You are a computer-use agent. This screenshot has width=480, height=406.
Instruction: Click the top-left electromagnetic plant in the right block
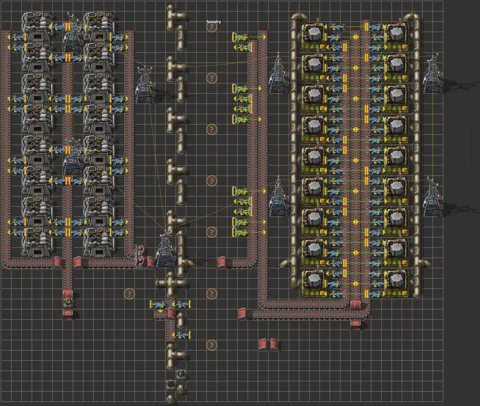(314, 37)
